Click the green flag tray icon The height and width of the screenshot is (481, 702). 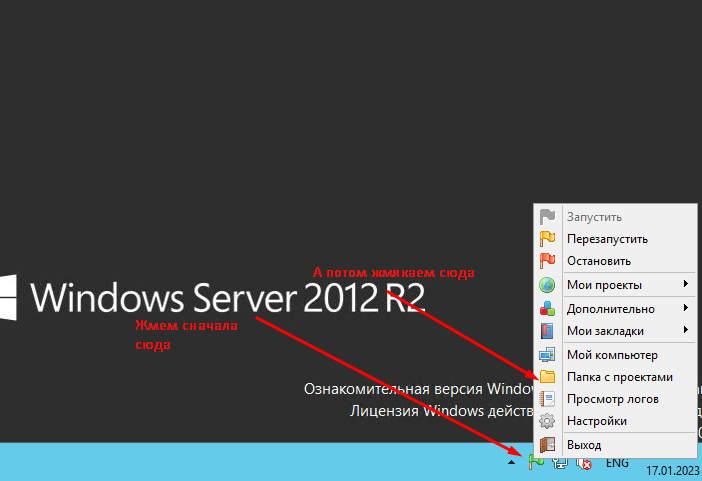pyautogui.click(x=536, y=462)
